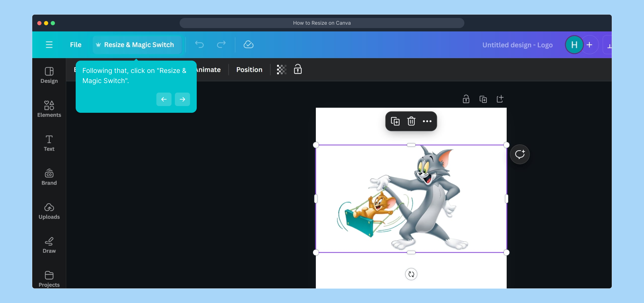Open the transparency checkerboard icon
The height and width of the screenshot is (303, 644).
pos(281,69)
